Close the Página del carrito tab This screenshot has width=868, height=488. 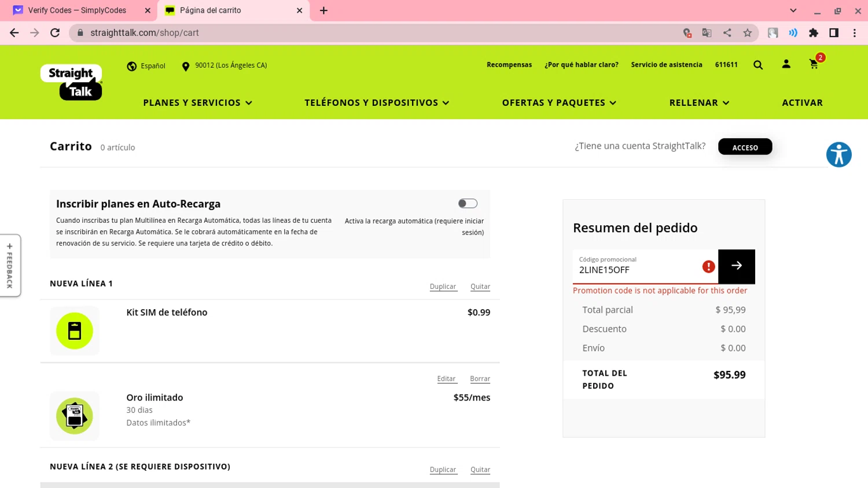(x=300, y=10)
